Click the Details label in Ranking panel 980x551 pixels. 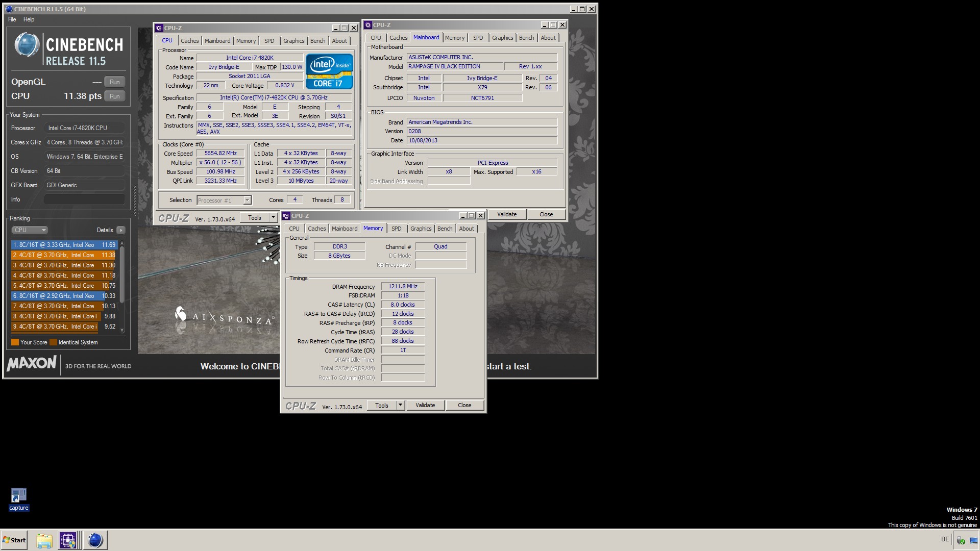point(105,230)
